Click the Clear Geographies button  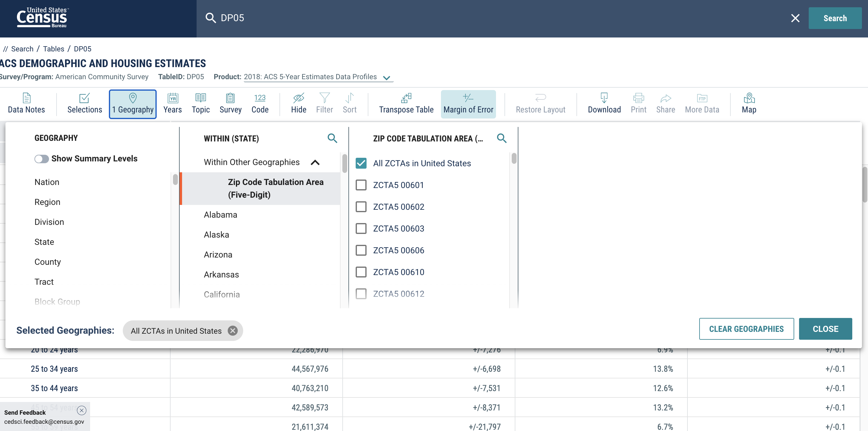point(746,329)
